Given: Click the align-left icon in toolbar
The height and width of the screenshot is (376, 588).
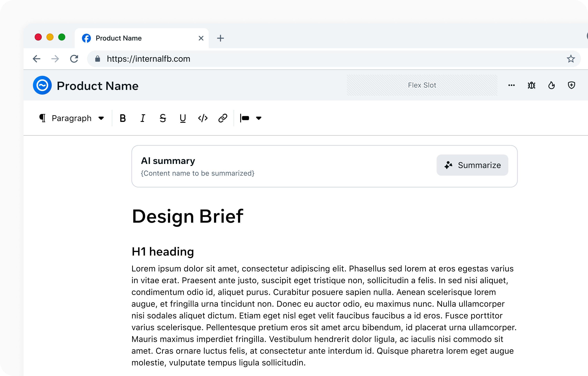Looking at the screenshot, I should [x=245, y=118].
